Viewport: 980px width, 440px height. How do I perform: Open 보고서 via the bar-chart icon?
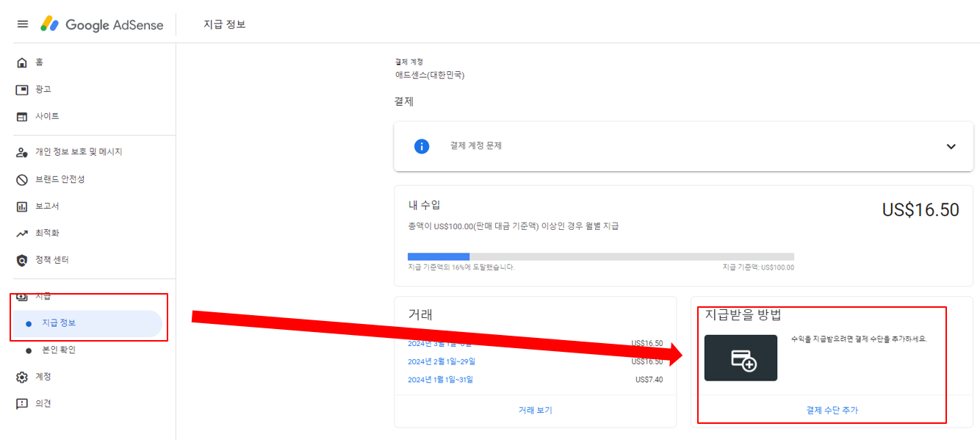[x=23, y=206]
